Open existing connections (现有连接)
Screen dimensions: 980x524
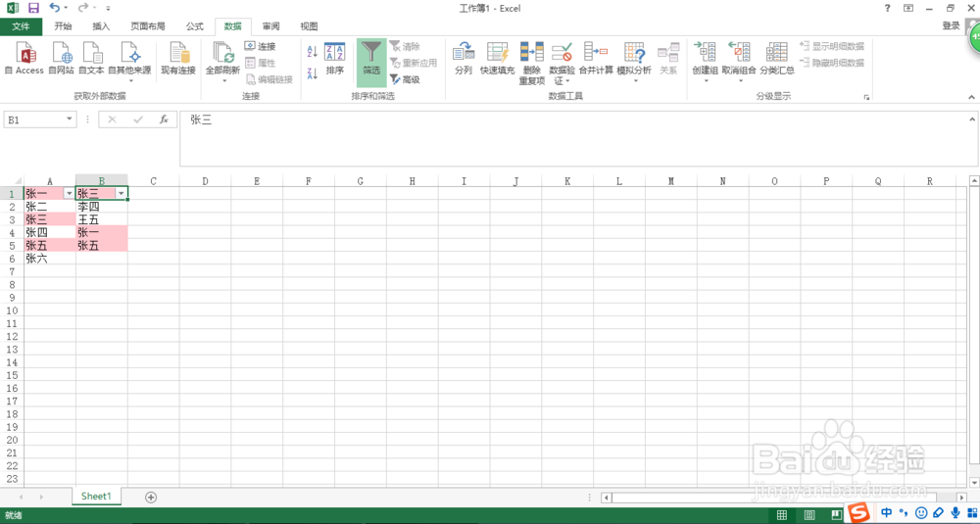pos(178,59)
